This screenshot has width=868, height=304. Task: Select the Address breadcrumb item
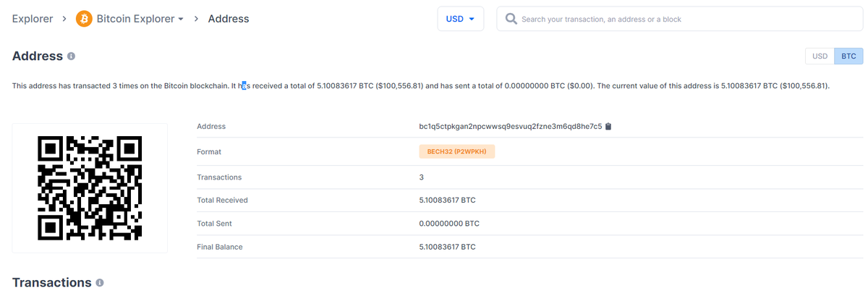pyautogui.click(x=229, y=19)
